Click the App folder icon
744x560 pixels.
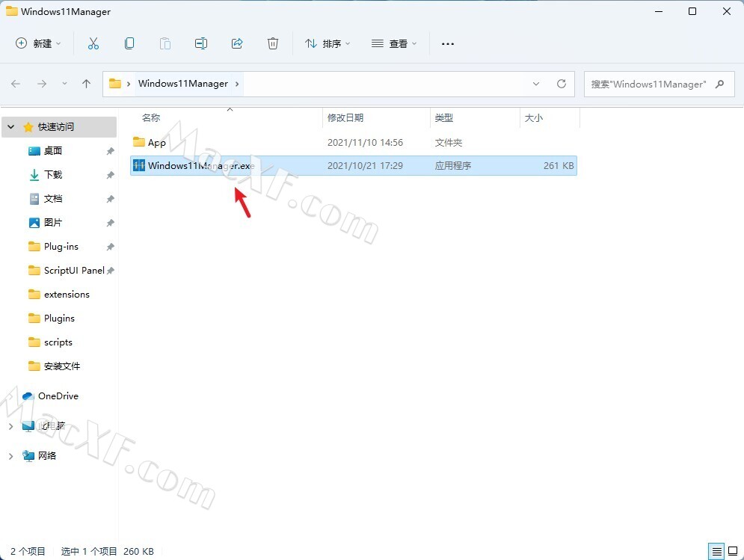pos(138,142)
